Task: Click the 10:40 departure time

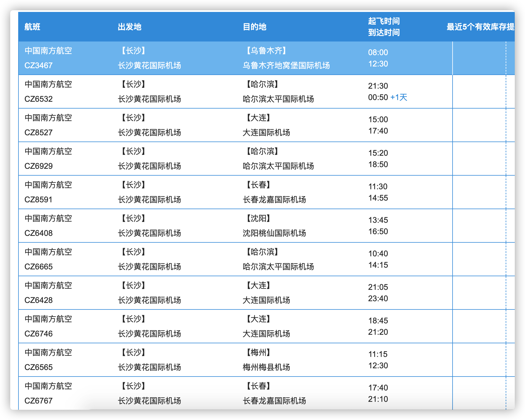Action: pos(378,253)
